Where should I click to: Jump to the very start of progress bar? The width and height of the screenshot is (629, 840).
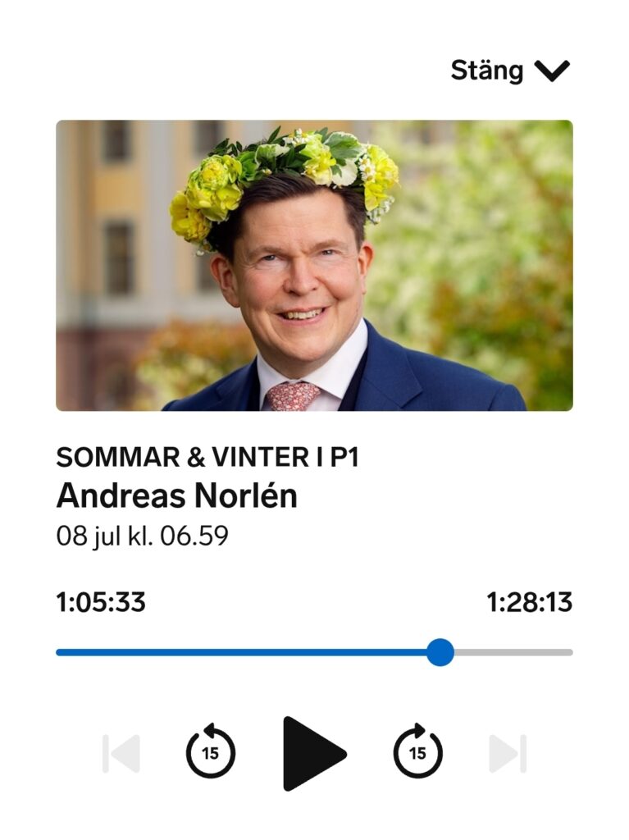(57, 652)
